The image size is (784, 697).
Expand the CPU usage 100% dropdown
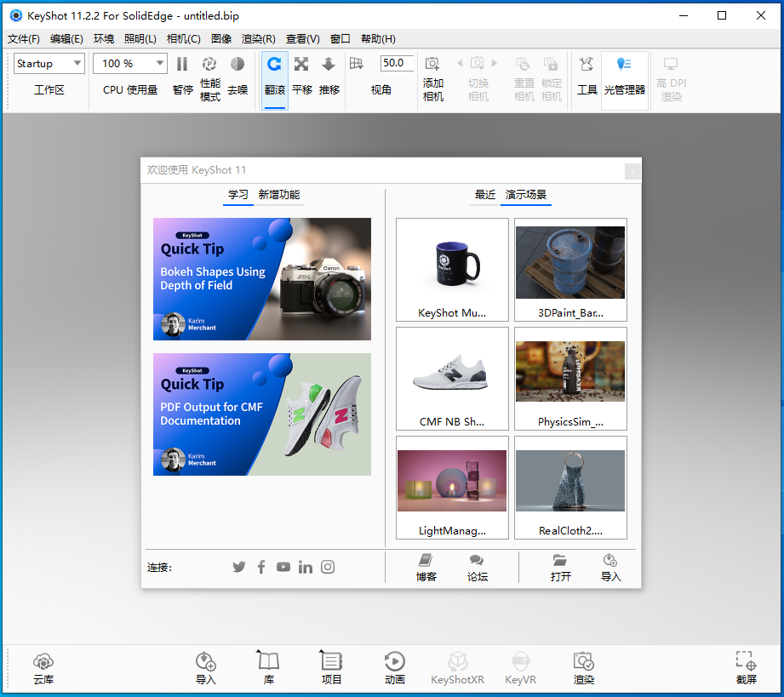click(x=160, y=64)
